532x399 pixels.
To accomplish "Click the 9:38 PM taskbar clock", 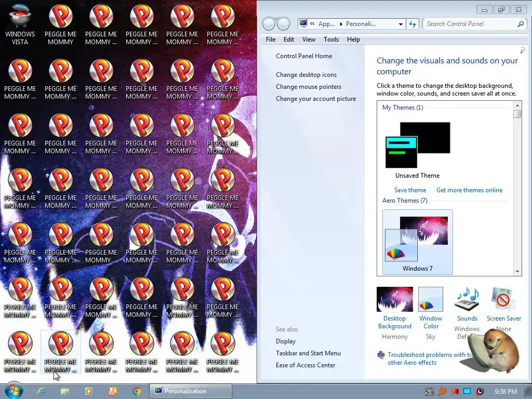I will coord(506,392).
